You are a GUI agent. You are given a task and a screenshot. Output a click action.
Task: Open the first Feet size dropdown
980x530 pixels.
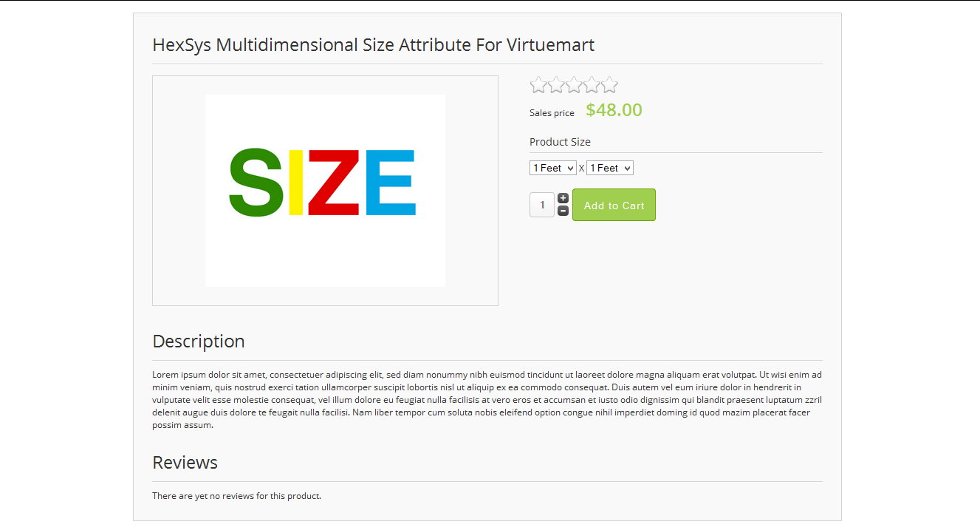[552, 169]
